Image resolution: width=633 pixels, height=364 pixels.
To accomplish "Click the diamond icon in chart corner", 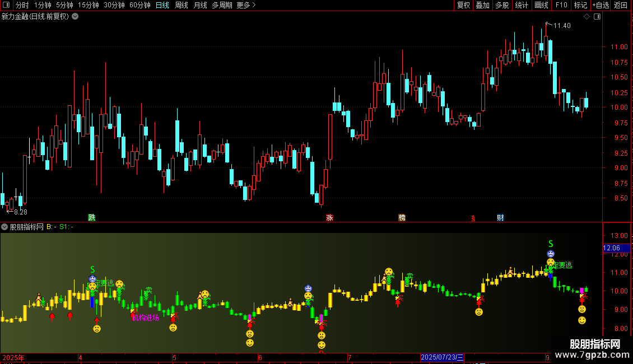I will coord(587,17).
